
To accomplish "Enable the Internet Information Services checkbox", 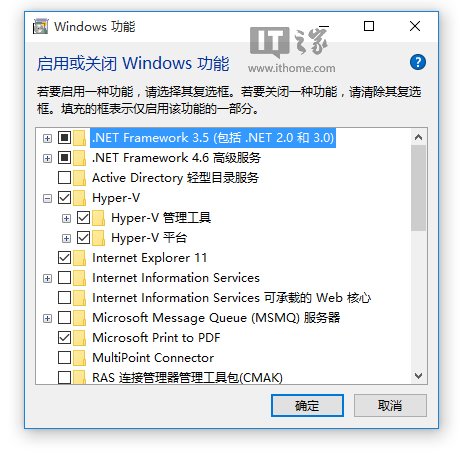I will tap(64, 278).
